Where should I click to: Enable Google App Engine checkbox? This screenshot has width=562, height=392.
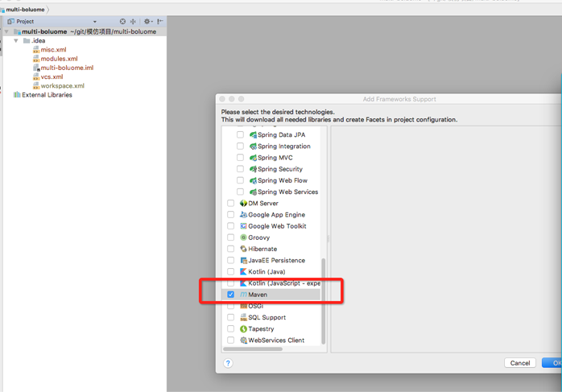(x=231, y=215)
